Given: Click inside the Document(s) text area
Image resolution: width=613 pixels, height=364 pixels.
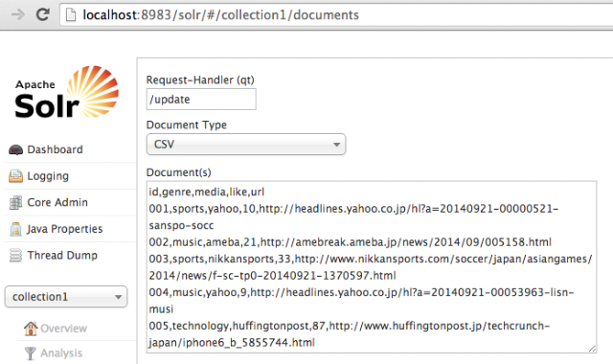Looking at the screenshot, I should pyautogui.click(x=372, y=267).
